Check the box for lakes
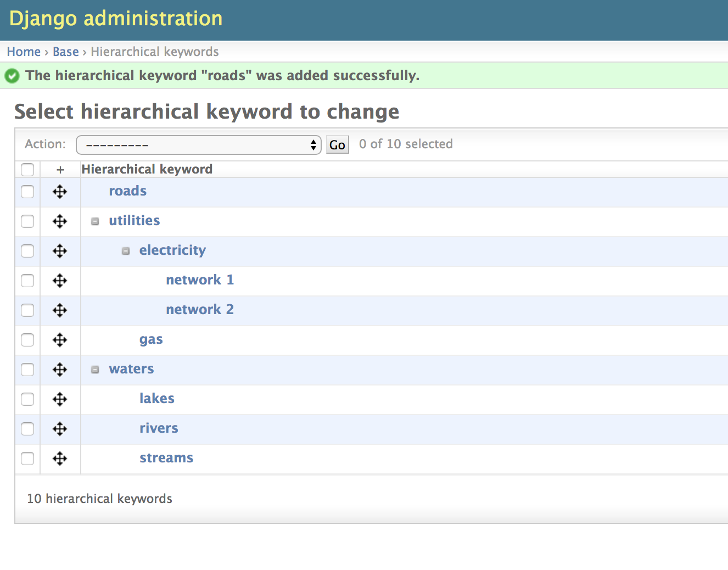The height and width of the screenshot is (570, 728). click(27, 399)
